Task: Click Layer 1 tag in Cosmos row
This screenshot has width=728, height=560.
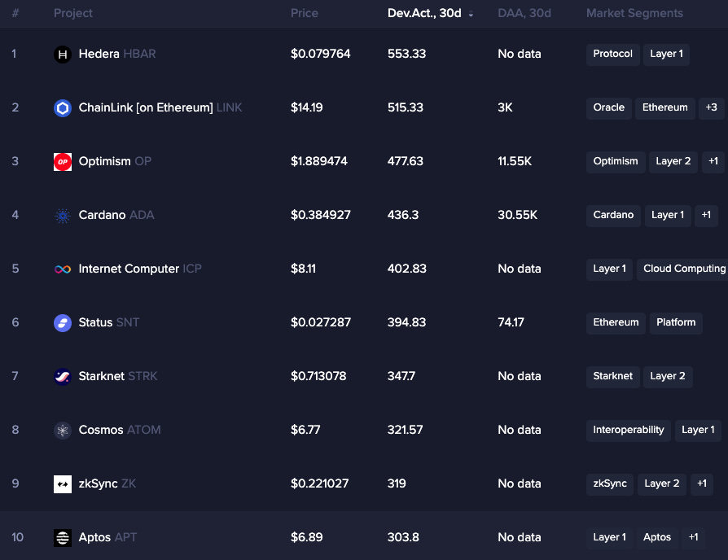Action: (699, 431)
